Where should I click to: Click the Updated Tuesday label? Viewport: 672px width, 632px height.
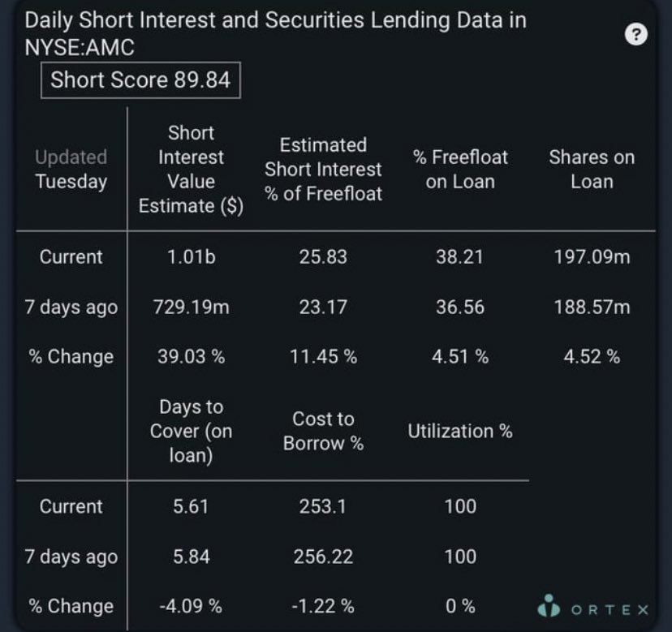coord(71,169)
